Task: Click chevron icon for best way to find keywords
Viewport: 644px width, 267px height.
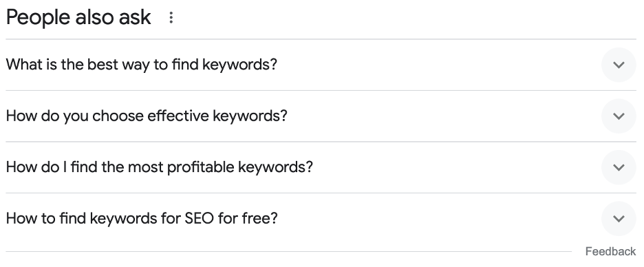Action: [619, 65]
